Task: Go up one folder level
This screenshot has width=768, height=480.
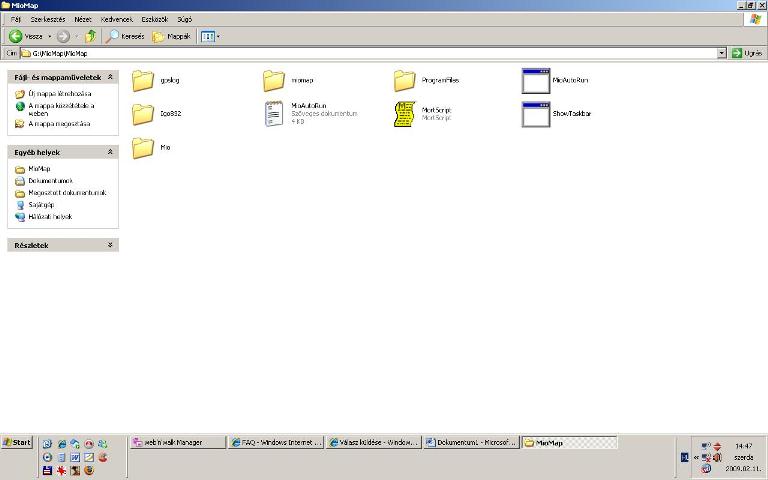Action: click(x=91, y=36)
